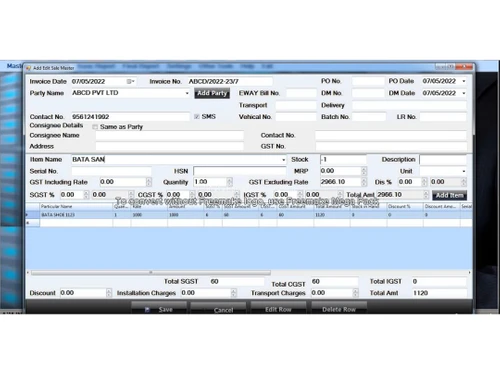Click the Cancel button
This screenshot has width=500, height=375.
click(x=218, y=309)
